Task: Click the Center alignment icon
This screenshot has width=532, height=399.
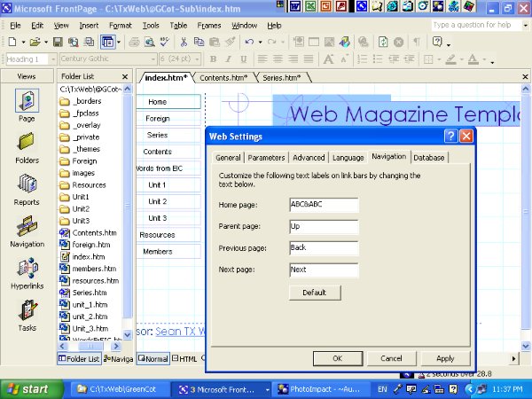Action: click(x=278, y=59)
